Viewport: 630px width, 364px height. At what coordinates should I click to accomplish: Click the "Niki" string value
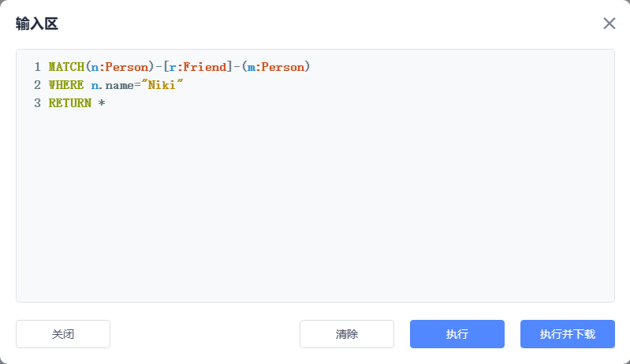(162, 85)
